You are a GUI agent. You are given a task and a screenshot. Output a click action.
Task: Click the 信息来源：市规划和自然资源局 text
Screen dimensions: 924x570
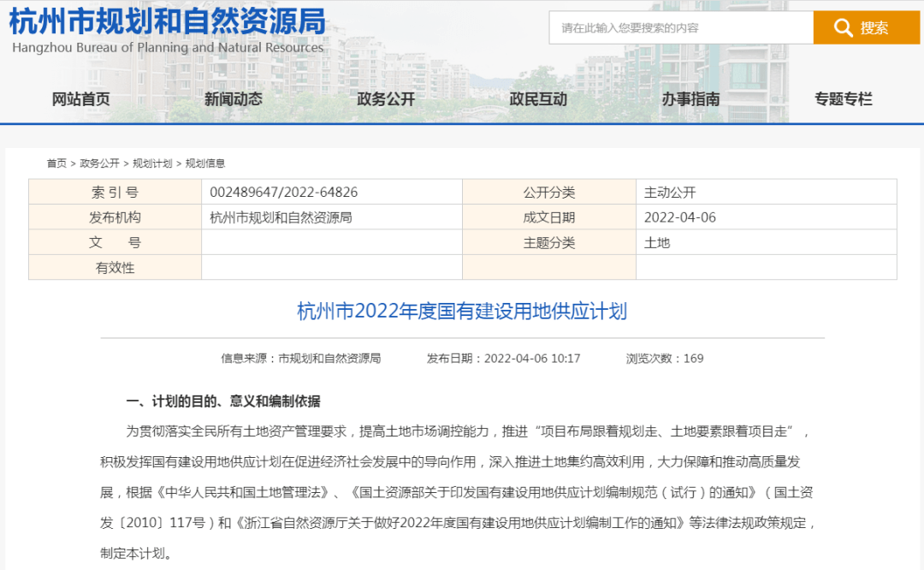(300, 359)
